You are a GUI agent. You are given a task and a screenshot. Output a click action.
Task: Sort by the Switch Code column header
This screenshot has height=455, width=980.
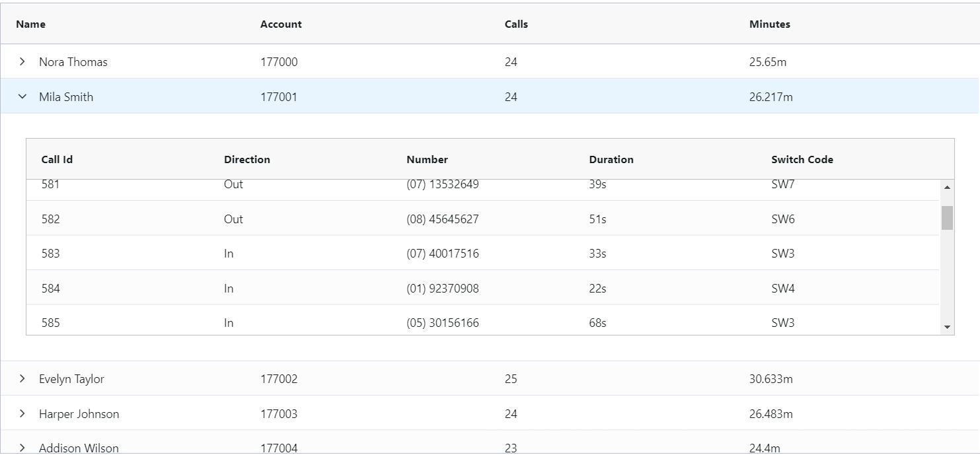pyautogui.click(x=802, y=159)
